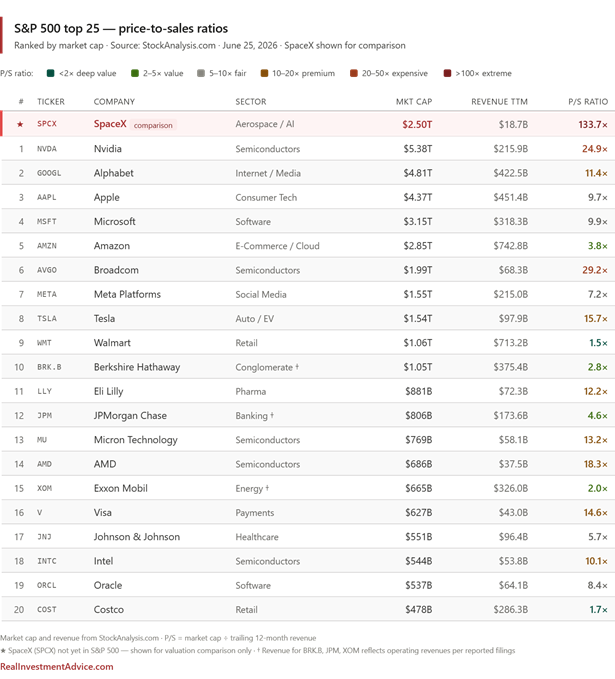This screenshot has height=679, width=615.
Task: Click the REVENUE TTM column header
Action: pyautogui.click(x=499, y=102)
